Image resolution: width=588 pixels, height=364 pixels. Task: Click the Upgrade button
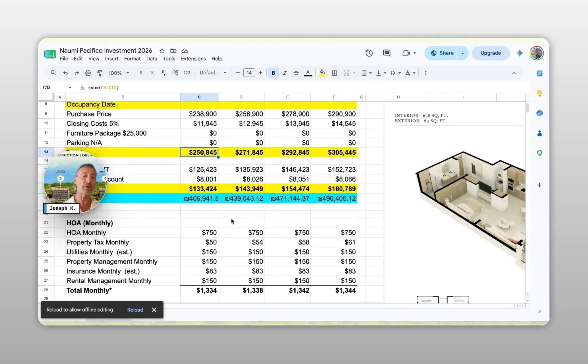coord(491,53)
